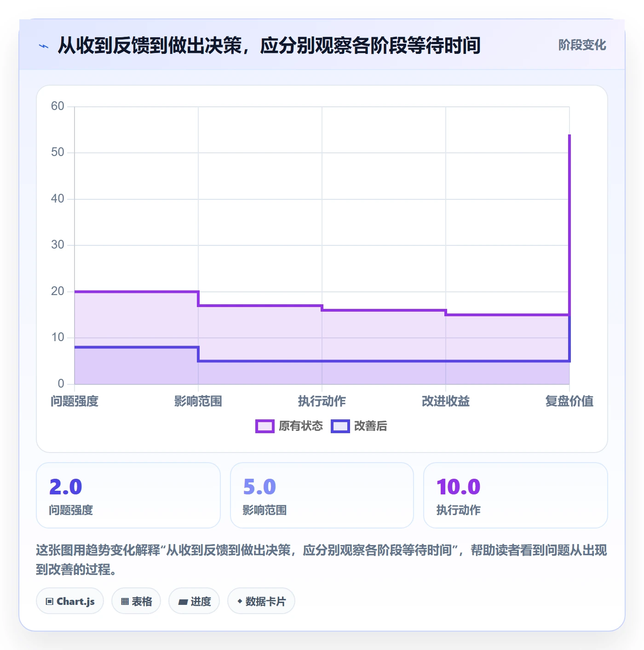Click the 改进收益 x-axis label
644x650 pixels.
(x=446, y=401)
